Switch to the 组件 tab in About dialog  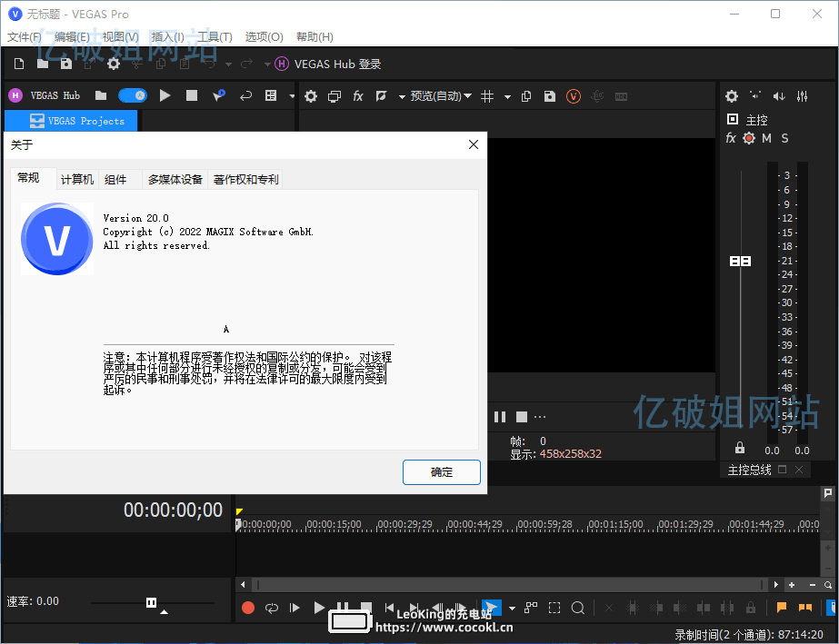click(115, 180)
